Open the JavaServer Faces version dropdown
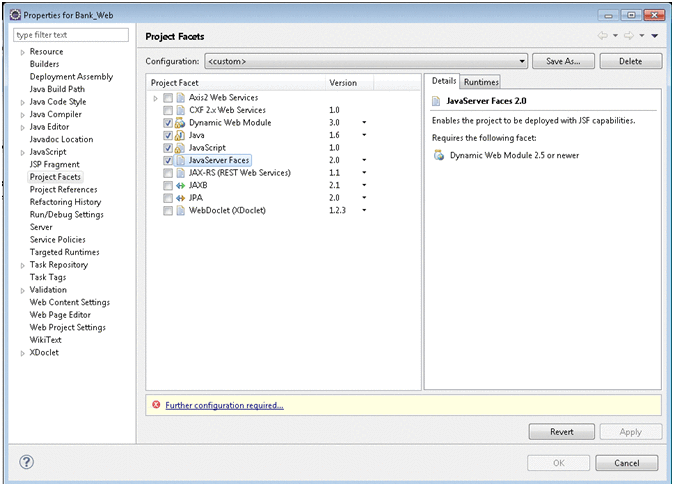The width and height of the screenshot is (676, 487). point(364,160)
